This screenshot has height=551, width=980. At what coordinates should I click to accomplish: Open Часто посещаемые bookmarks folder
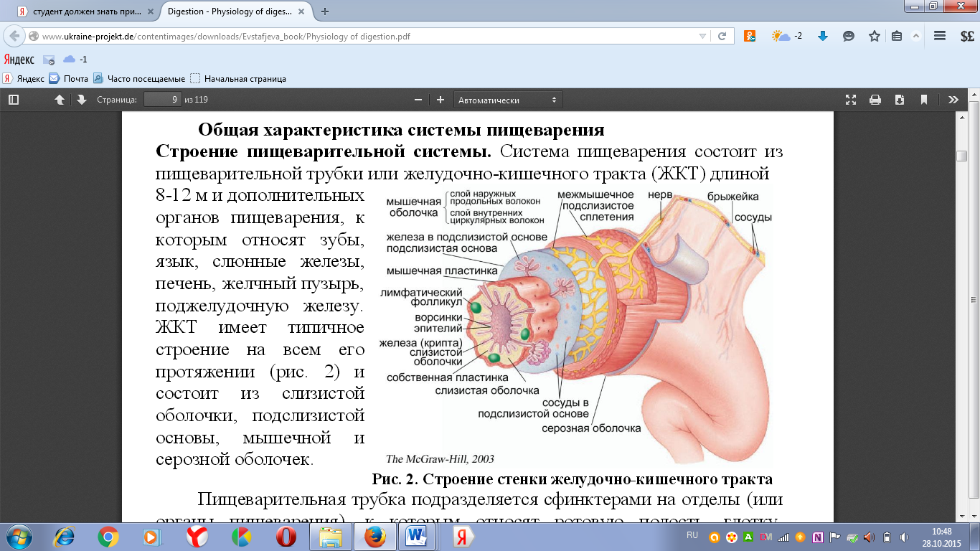coord(139,79)
